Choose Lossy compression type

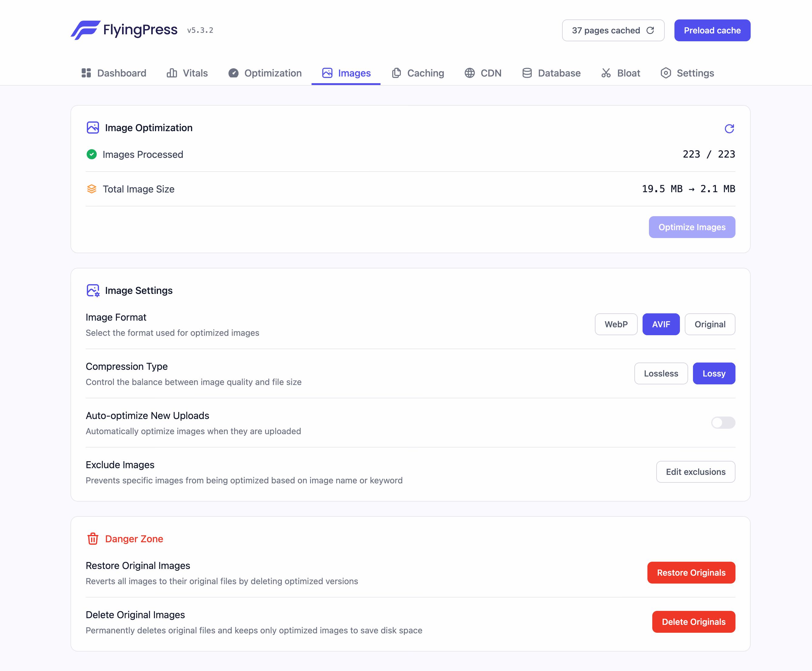(714, 373)
